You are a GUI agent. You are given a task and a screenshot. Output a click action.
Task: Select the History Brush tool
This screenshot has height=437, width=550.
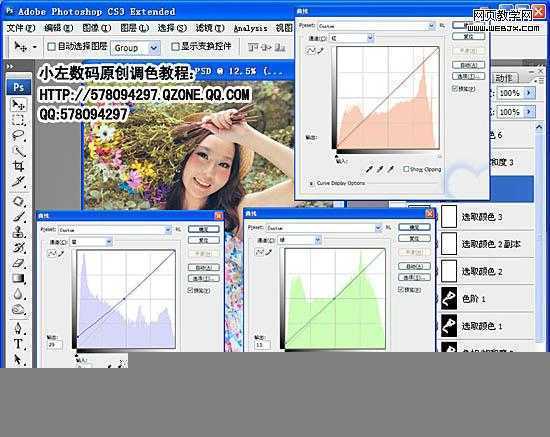point(18,247)
